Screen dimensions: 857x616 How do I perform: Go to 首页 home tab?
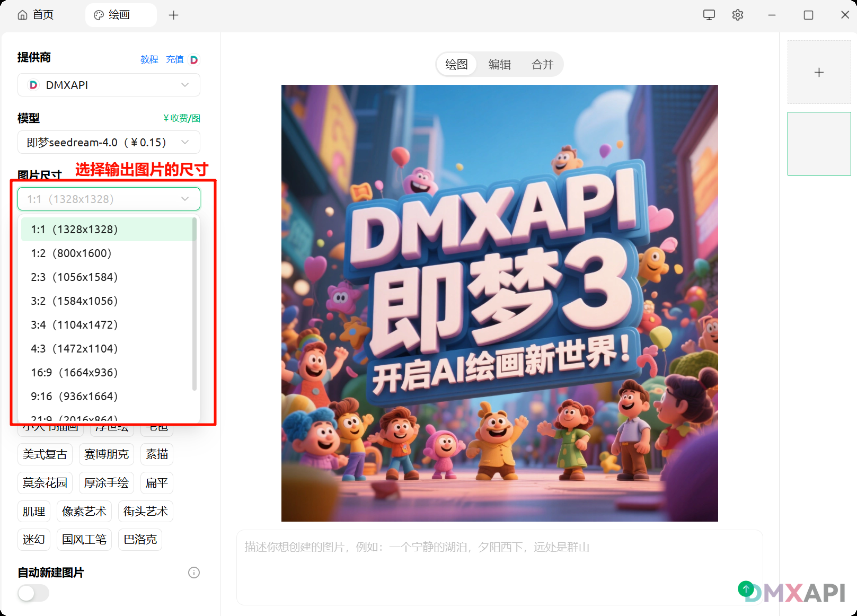click(36, 15)
